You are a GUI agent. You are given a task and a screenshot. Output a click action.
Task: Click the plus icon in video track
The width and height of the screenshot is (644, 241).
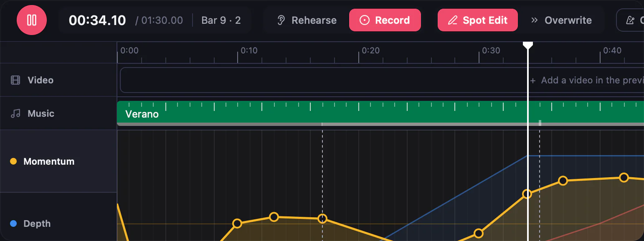[x=533, y=80]
